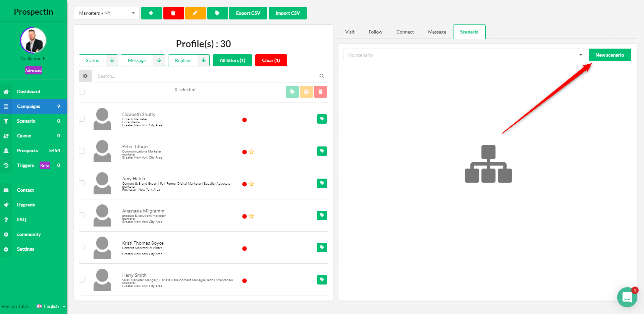The width and height of the screenshot is (644, 314).
Task: Switch to the Message tab
Action: click(437, 32)
